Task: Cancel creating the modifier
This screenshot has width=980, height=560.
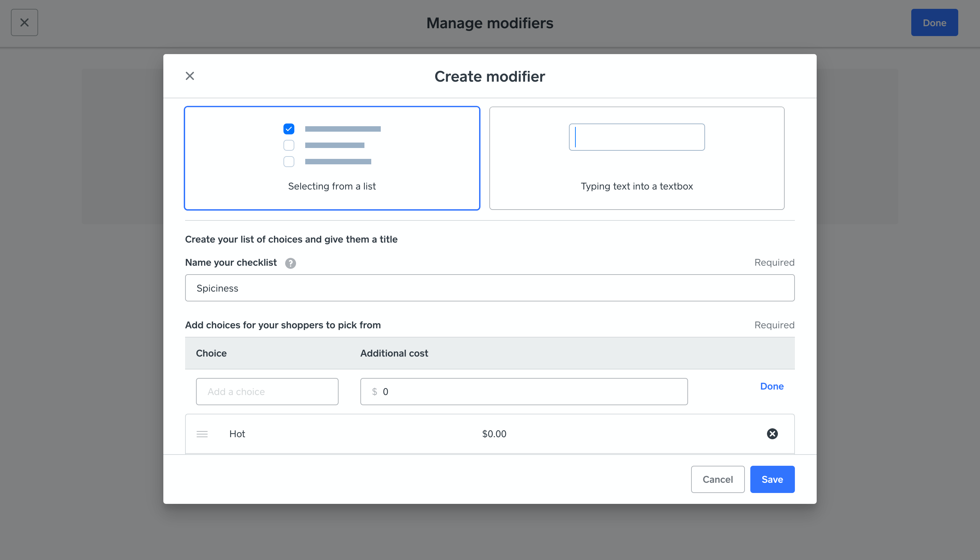Action: point(718,479)
